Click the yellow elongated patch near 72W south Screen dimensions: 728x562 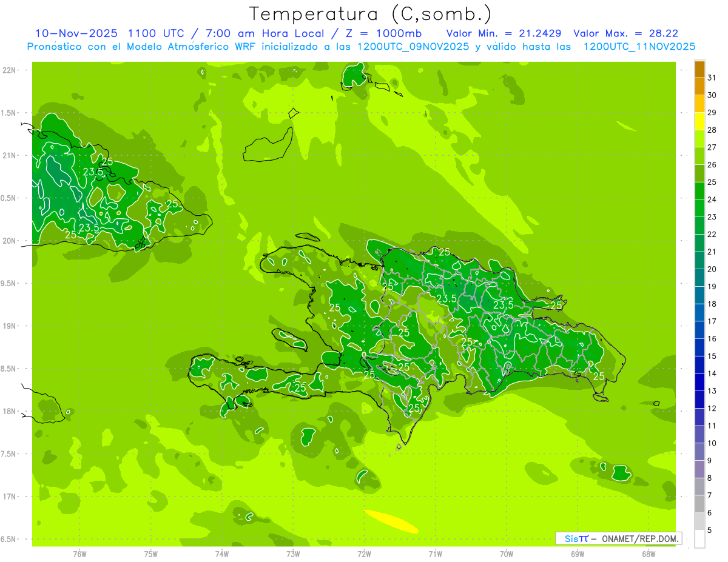tap(391, 521)
